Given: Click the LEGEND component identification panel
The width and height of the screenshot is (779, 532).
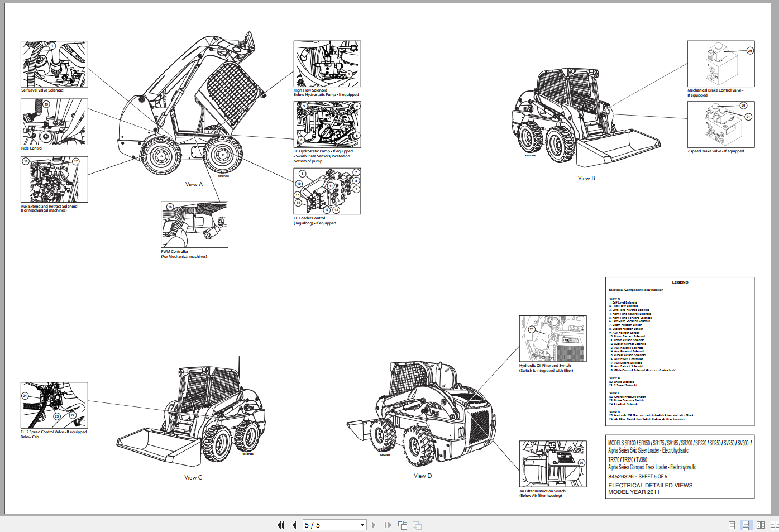Looking at the screenshot, I should [x=679, y=352].
